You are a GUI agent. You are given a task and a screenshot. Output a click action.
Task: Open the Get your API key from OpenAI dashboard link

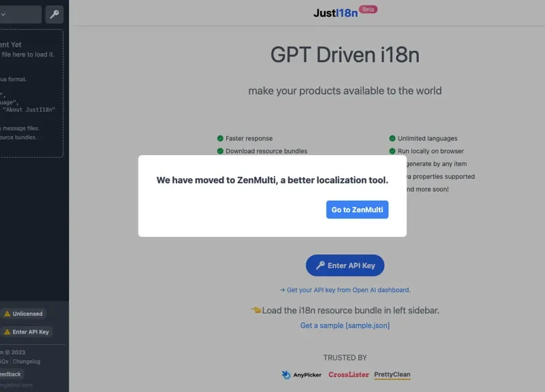click(345, 290)
